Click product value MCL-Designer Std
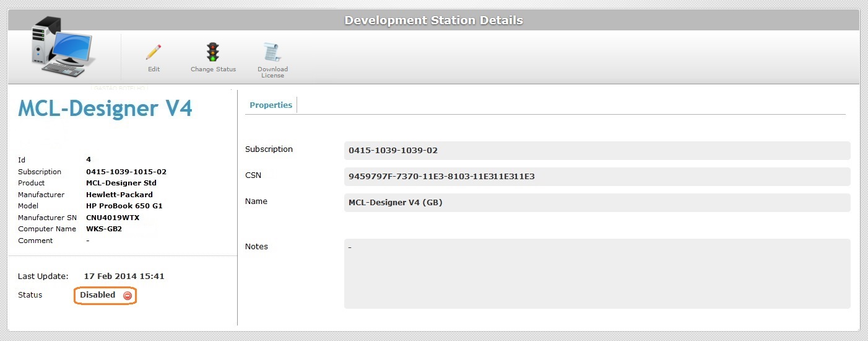 pos(121,183)
